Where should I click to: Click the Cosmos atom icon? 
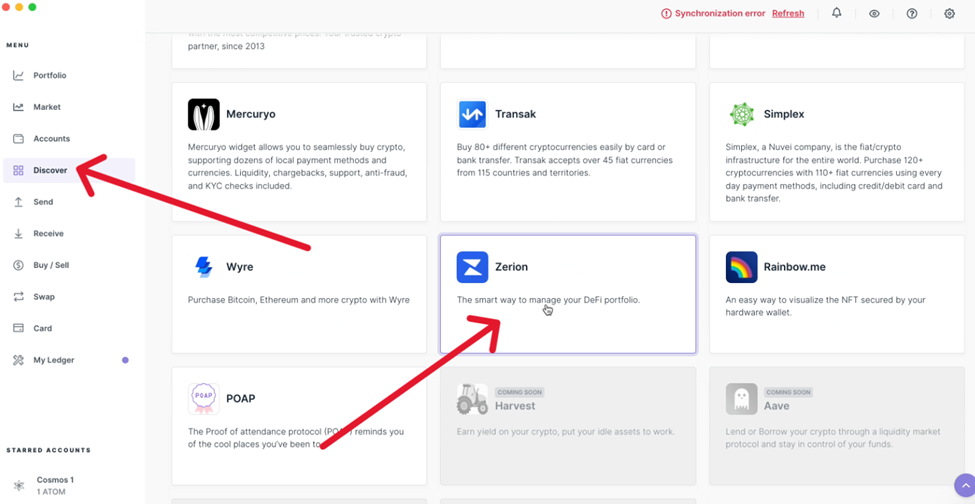coord(19,485)
